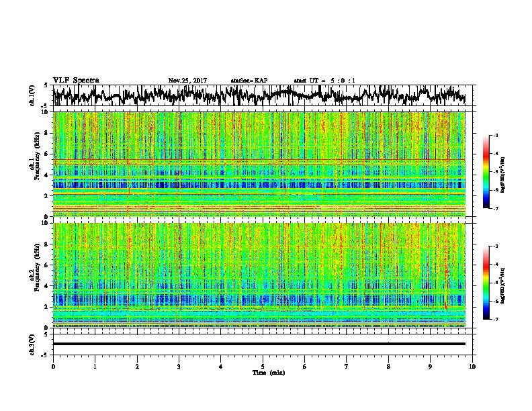Click the ch.3 flat black signal trace
The width and height of the screenshot is (532, 411).
coord(259,344)
